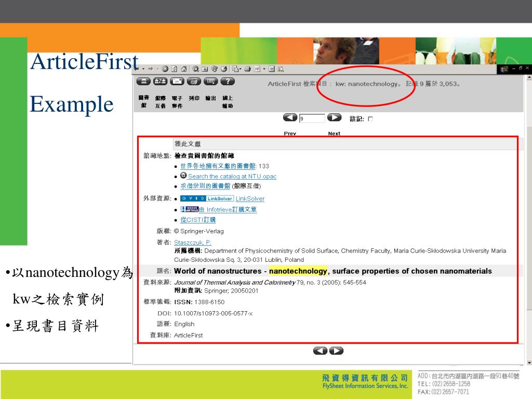Click browser Search magnifier icon

click(195, 69)
